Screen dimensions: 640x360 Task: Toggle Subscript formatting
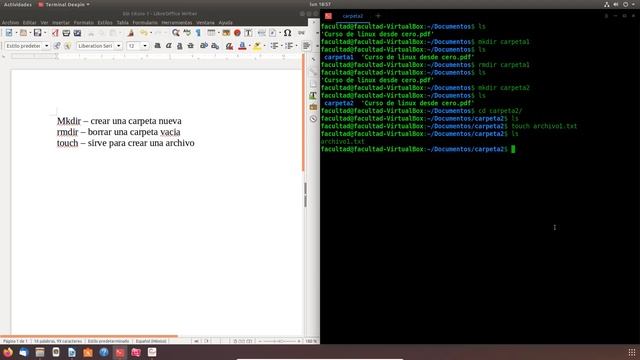point(215,46)
